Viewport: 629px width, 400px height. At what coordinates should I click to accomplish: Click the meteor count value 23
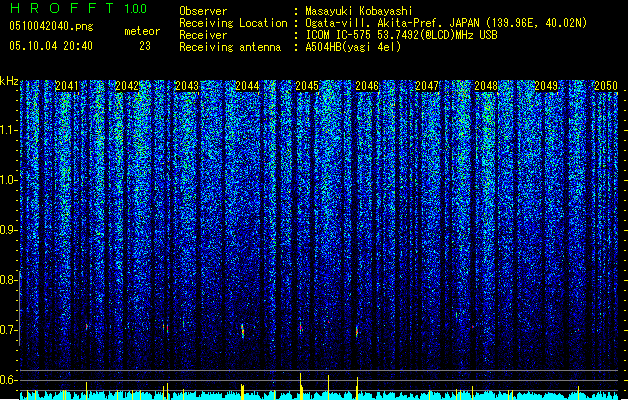(x=145, y=46)
